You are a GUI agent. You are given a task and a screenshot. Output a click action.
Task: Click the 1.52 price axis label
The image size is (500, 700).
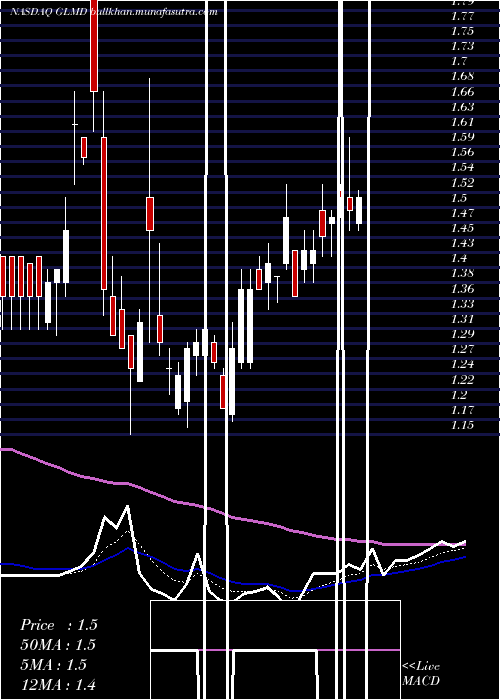click(462, 183)
